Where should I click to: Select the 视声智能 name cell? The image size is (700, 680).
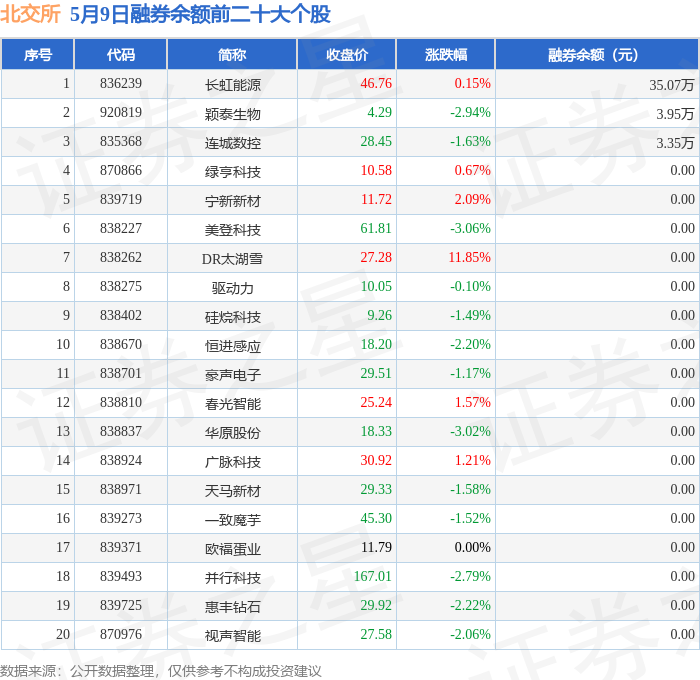click(x=233, y=636)
